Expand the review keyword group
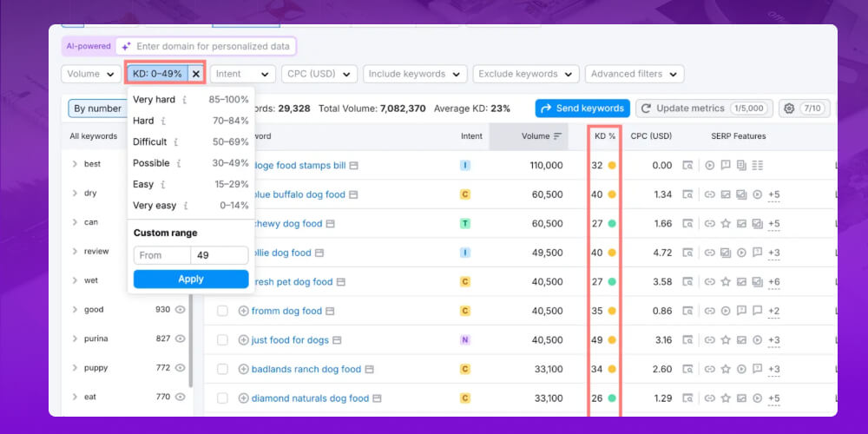Image resolution: width=868 pixels, height=434 pixels. pos(75,252)
